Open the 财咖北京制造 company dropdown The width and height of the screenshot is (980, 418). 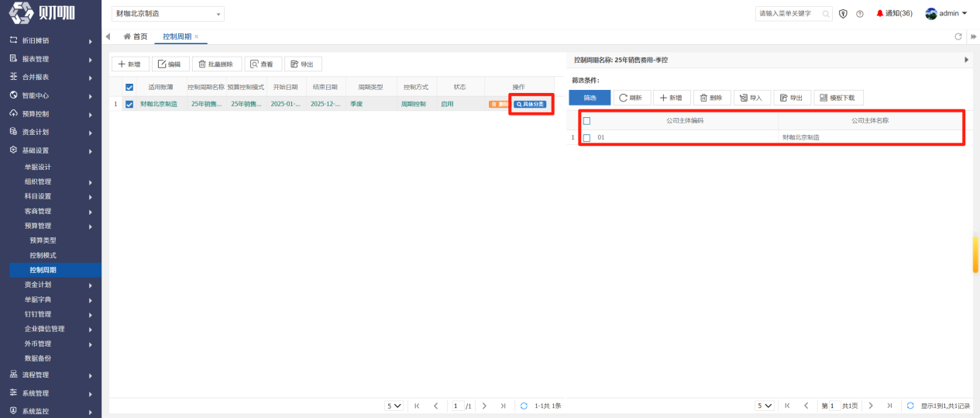(168, 14)
